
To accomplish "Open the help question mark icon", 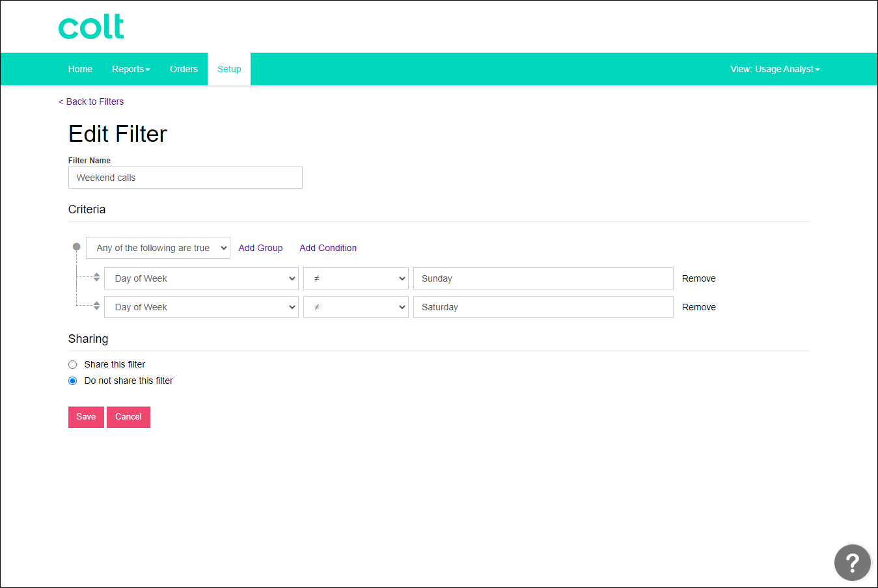I will pos(852,563).
